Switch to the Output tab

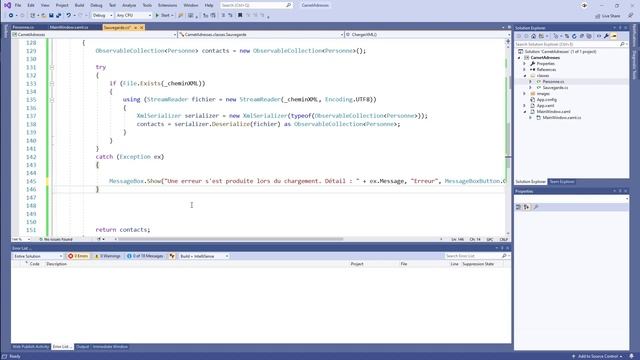pyautogui.click(x=82, y=347)
